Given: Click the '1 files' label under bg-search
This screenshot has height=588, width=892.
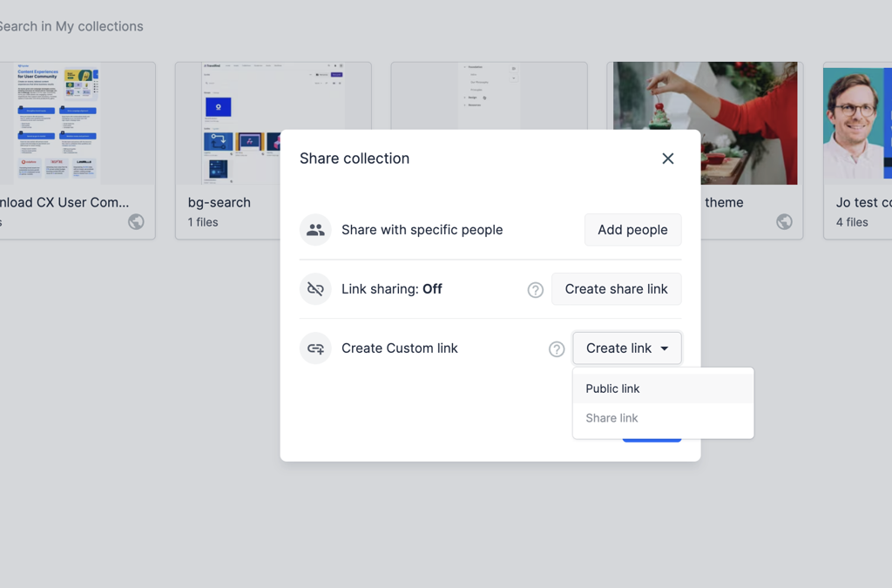Looking at the screenshot, I should [203, 222].
